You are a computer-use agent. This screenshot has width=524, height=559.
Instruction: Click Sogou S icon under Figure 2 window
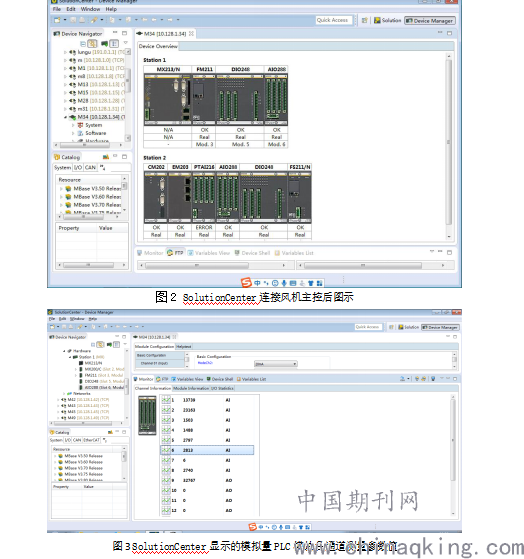246,283
